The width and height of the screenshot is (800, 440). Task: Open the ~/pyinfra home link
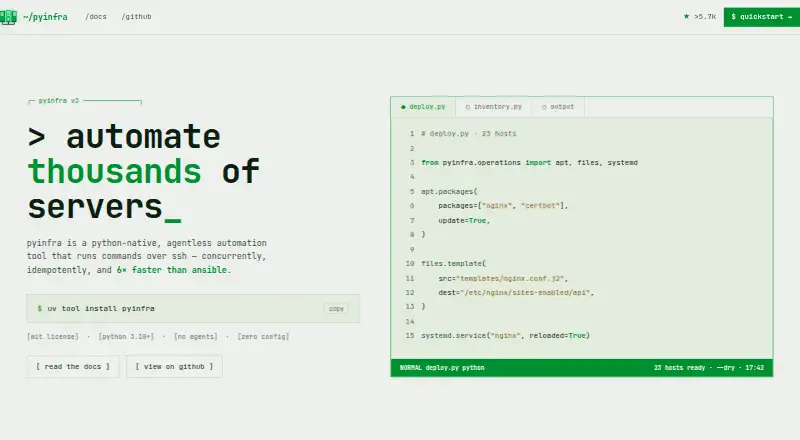coord(45,17)
